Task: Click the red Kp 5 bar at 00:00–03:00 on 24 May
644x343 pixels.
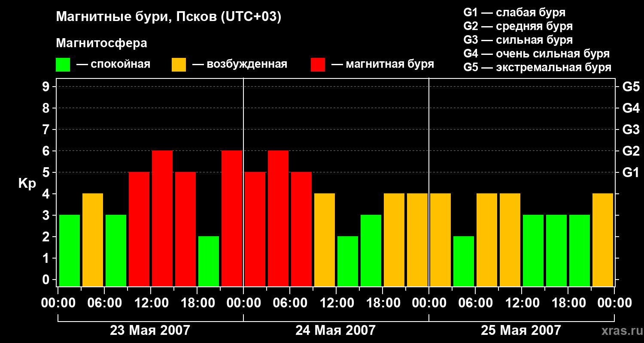Action: tap(255, 229)
